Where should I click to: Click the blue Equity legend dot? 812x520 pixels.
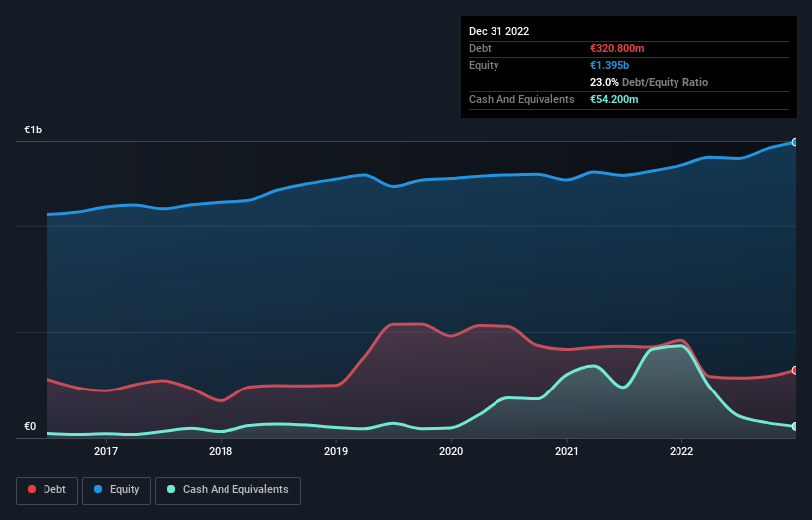click(98, 489)
